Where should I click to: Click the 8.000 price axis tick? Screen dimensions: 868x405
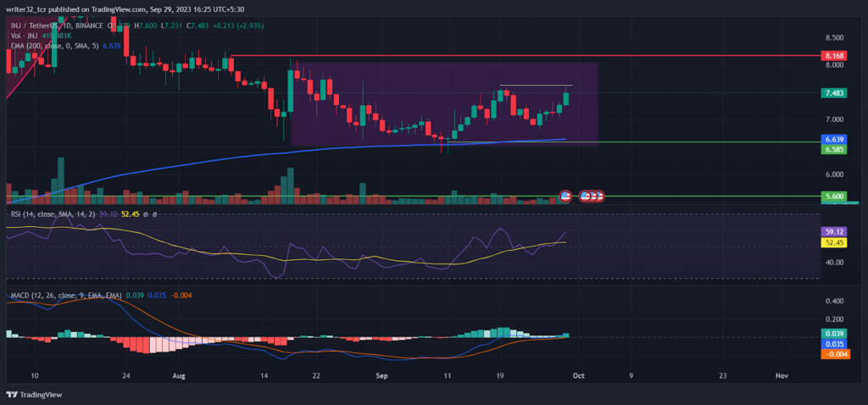(x=834, y=65)
